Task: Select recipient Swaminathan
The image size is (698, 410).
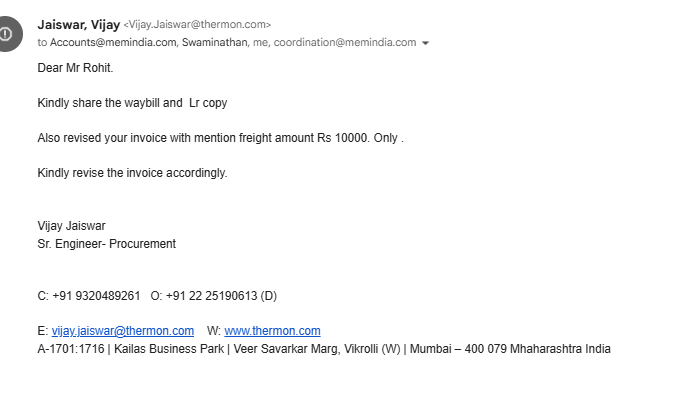Action: tap(215, 42)
